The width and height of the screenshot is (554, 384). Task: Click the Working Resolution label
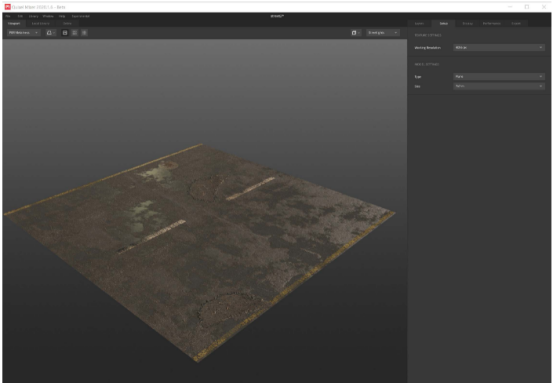tap(428, 47)
